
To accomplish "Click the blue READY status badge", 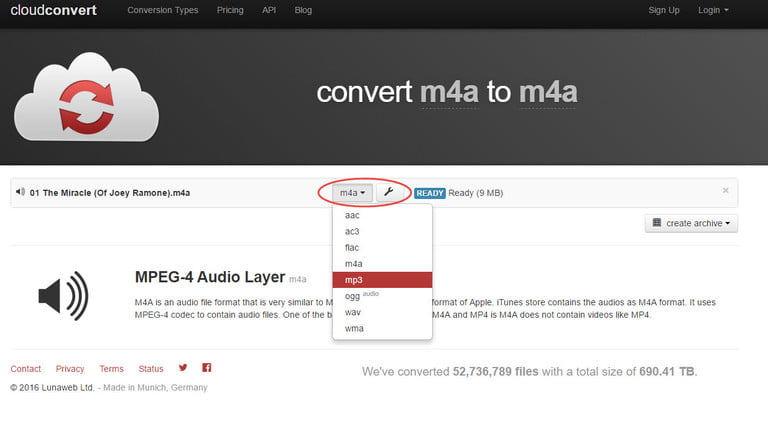I will 430,193.
